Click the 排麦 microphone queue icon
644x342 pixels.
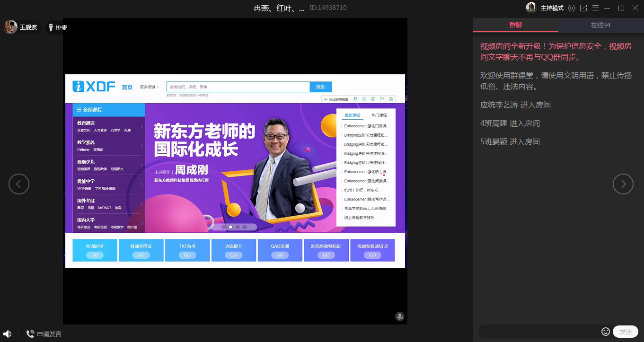(51, 28)
